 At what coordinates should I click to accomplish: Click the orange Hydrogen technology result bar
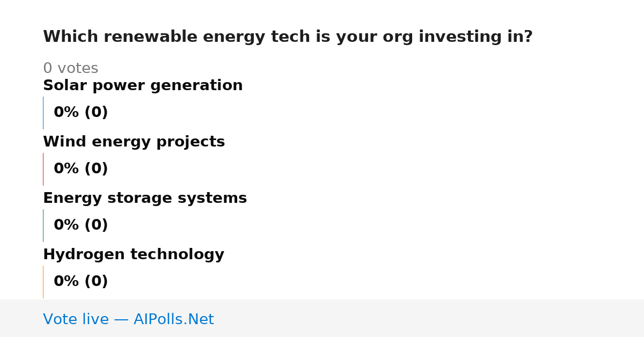click(43, 282)
